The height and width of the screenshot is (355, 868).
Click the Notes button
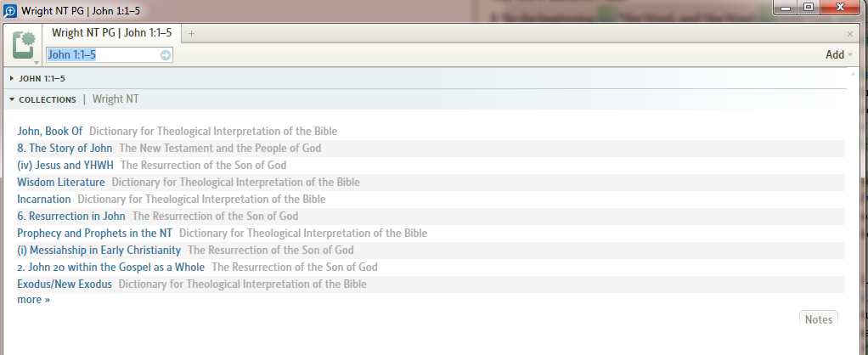[x=819, y=319]
